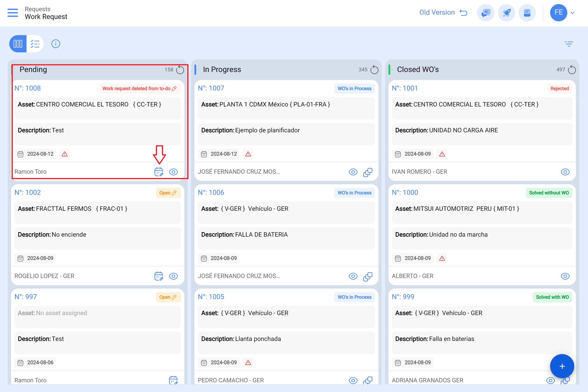
Task: Open the help documentation book icon
Action: point(527,12)
